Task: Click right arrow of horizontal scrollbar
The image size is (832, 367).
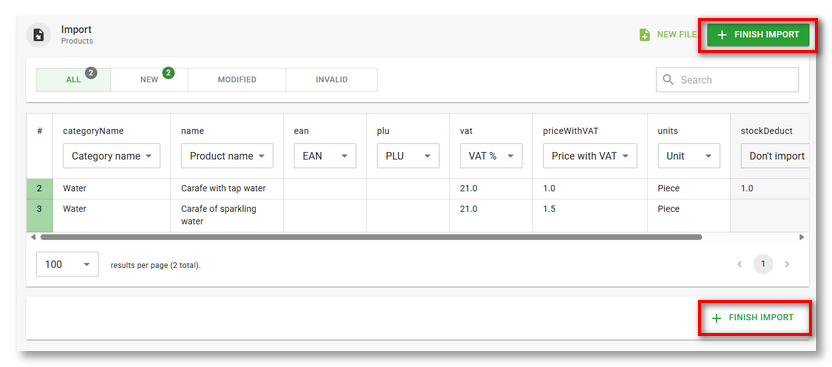Action: [801, 237]
